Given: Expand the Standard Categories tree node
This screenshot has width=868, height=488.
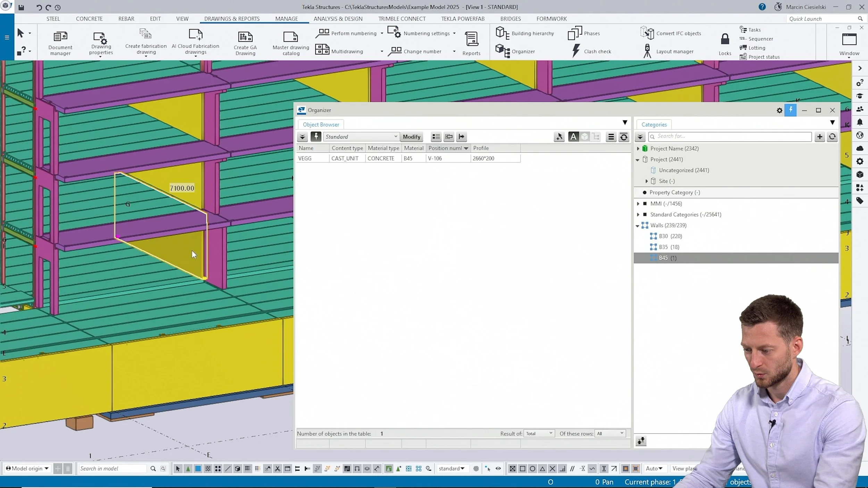Looking at the screenshot, I should (638, 214).
